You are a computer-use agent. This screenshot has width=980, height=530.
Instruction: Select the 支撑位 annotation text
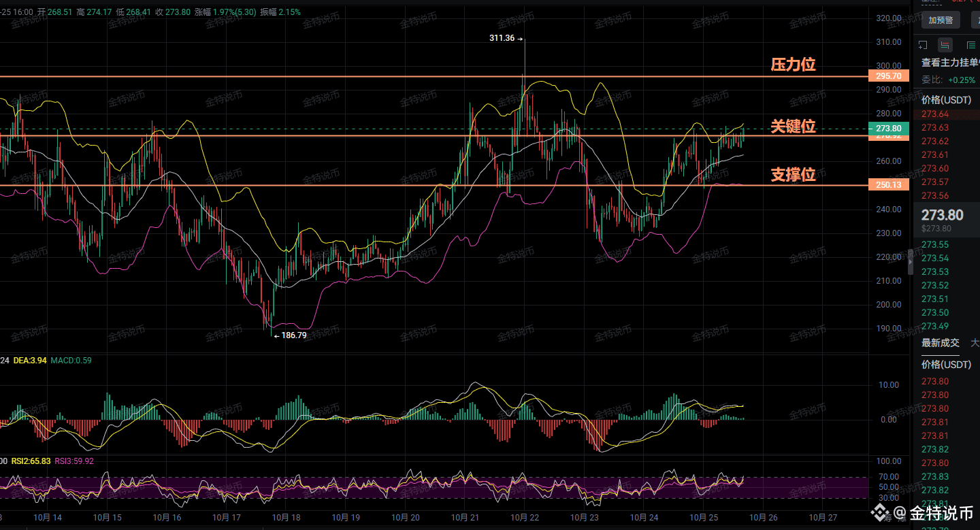(x=793, y=175)
